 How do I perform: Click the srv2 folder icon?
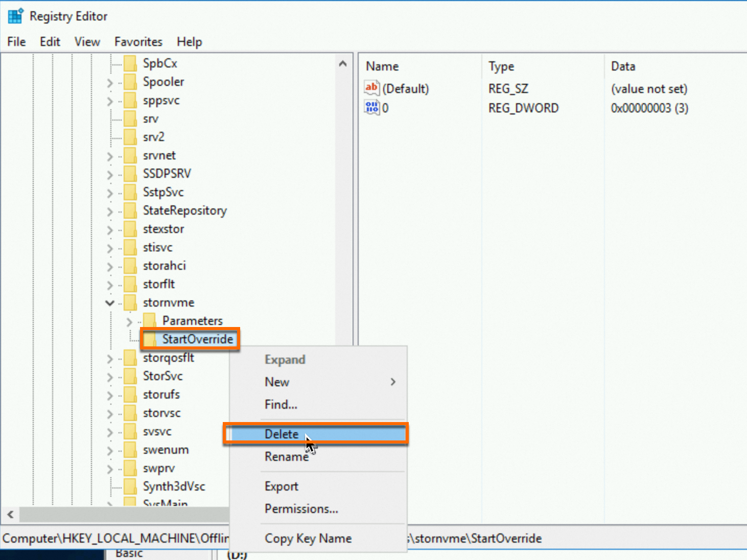pyautogui.click(x=130, y=137)
